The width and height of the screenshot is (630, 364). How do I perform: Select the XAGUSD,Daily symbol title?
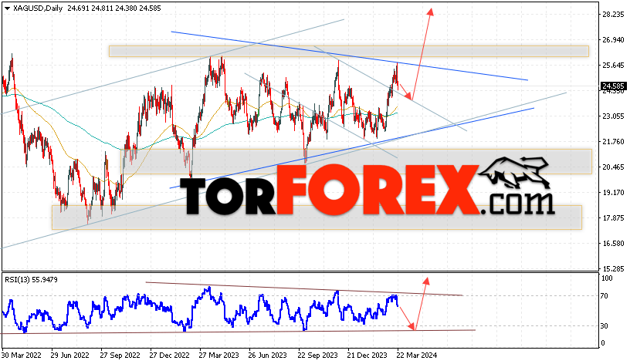(38, 8)
